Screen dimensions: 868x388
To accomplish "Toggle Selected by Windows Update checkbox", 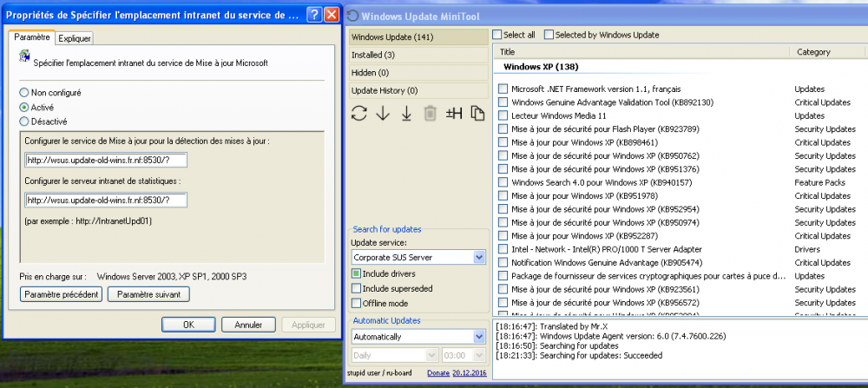I will [549, 35].
